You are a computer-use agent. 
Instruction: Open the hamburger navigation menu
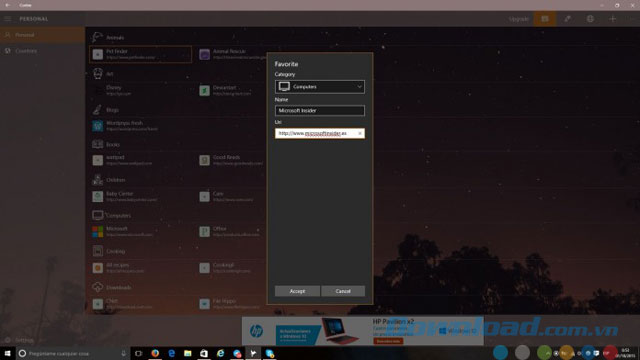[7, 19]
